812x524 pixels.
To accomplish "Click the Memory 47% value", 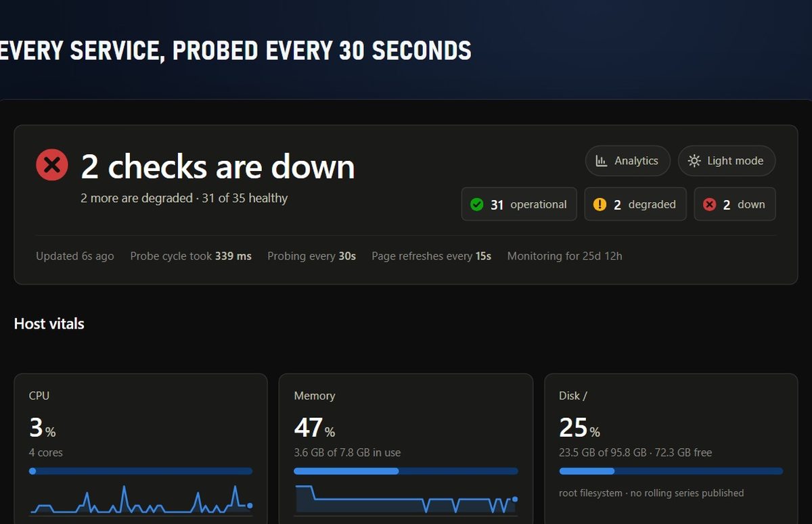I will pyautogui.click(x=315, y=428).
